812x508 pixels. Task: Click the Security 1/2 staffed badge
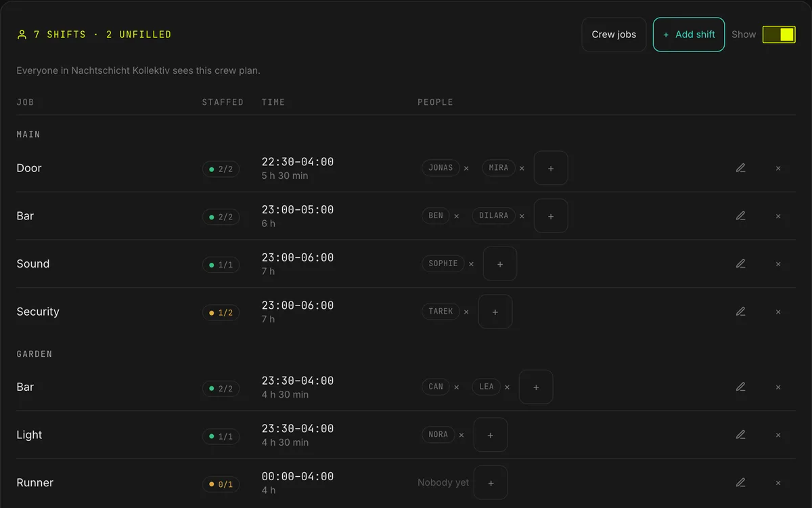(x=221, y=313)
